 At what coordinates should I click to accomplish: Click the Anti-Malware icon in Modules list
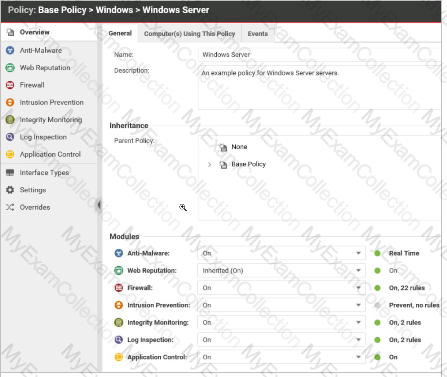(119, 253)
